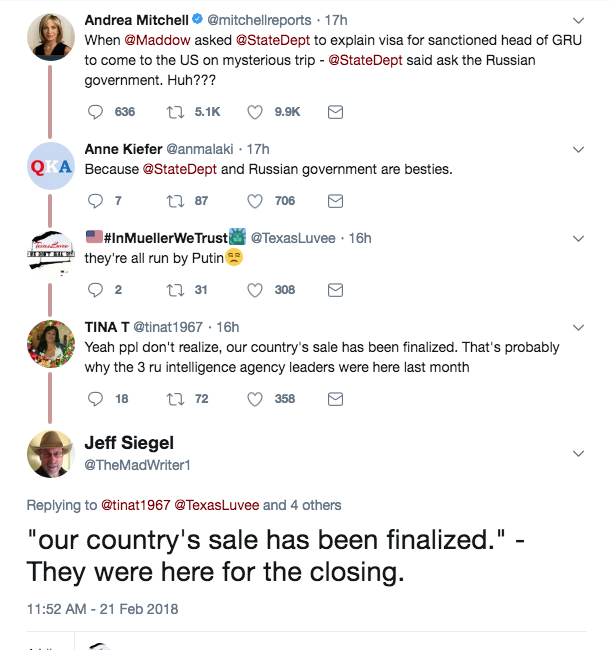Open options chevron on Jeff Siegel's tweet

coord(578,454)
